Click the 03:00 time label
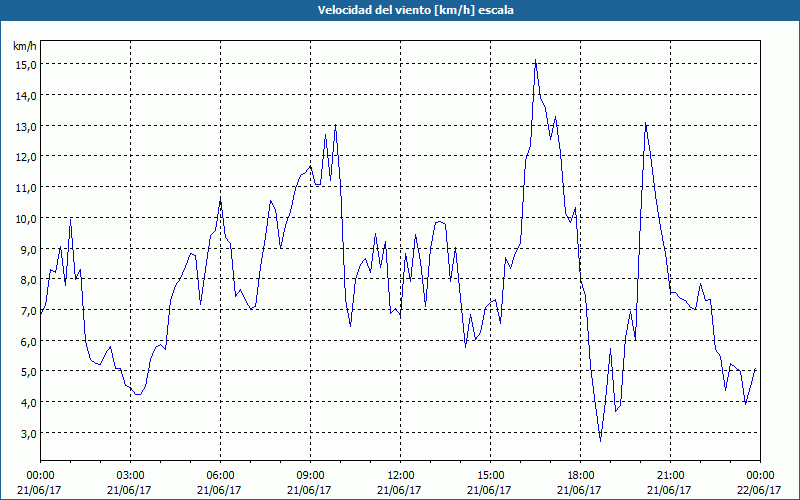Viewport: 800px width, 500px height. (131, 476)
